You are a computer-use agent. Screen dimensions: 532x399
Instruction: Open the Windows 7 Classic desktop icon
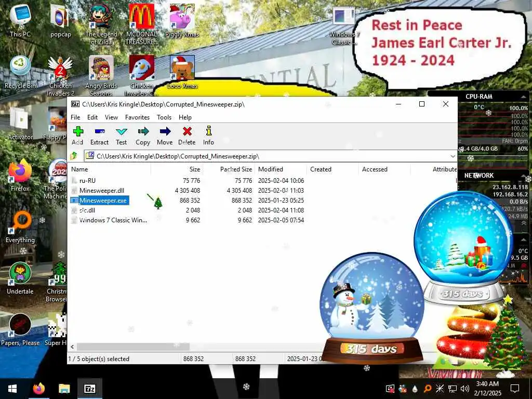tap(343, 26)
